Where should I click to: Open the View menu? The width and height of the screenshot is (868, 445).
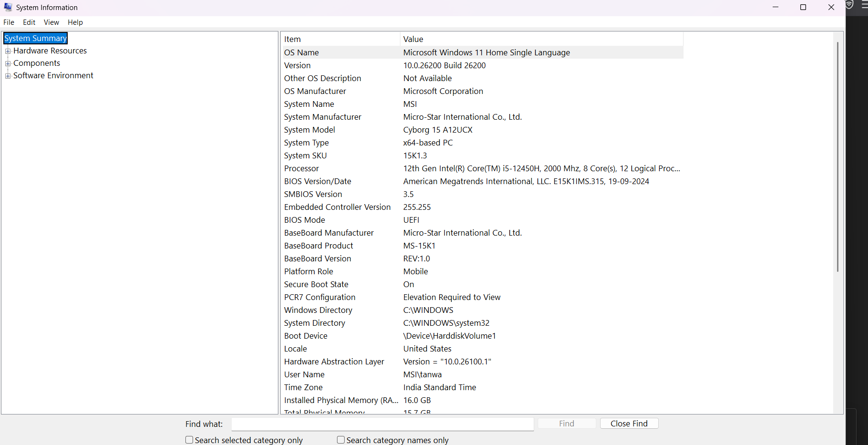point(51,22)
